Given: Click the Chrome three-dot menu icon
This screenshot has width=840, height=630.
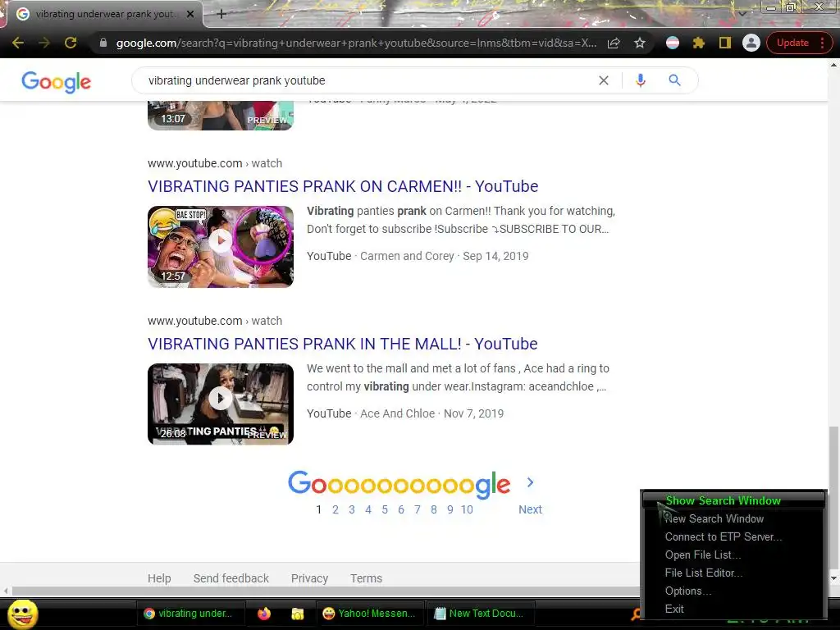Looking at the screenshot, I should pos(823,43).
